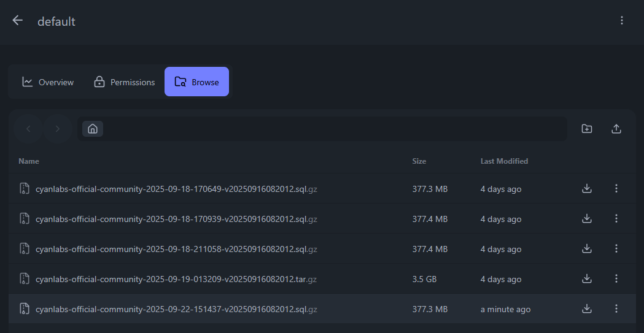Image resolution: width=644 pixels, height=333 pixels.
Task: Select the file name ending 151437-v20250916082012.sql.gz
Action: tap(176, 309)
